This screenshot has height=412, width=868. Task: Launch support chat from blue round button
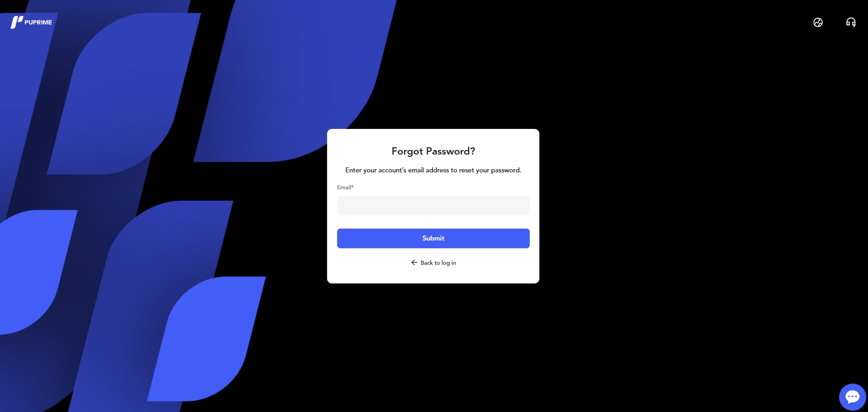click(x=852, y=396)
